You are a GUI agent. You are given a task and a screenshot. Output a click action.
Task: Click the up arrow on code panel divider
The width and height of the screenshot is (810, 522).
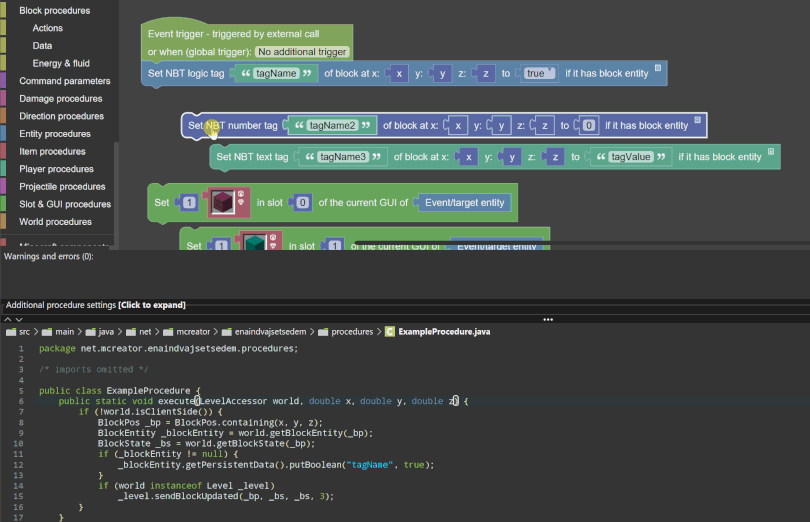pos(8,319)
